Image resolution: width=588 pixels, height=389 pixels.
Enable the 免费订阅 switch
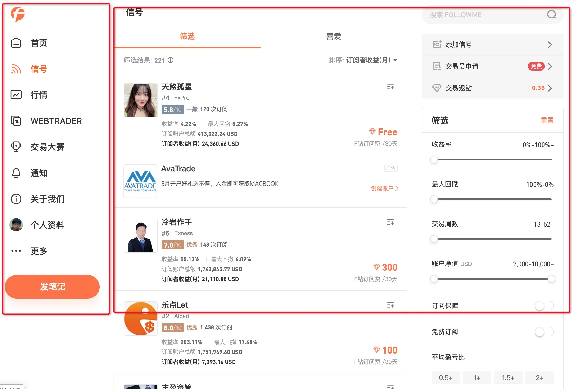544,332
